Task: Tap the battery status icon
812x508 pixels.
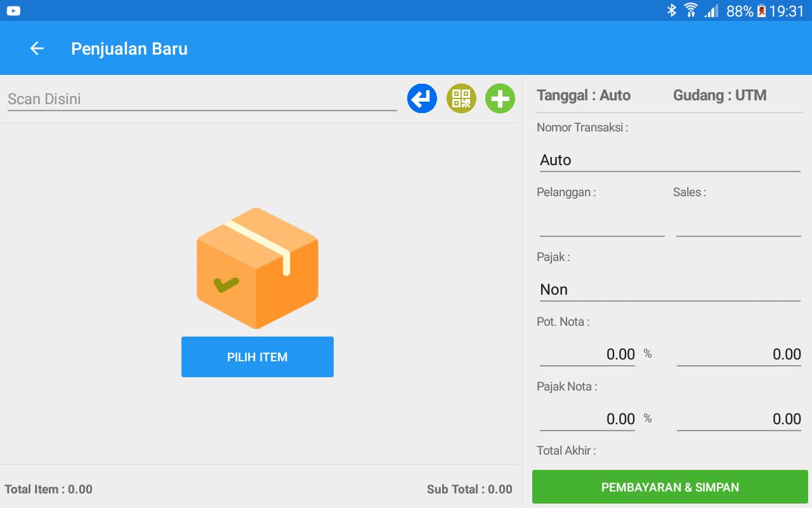Action: point(761,11)
